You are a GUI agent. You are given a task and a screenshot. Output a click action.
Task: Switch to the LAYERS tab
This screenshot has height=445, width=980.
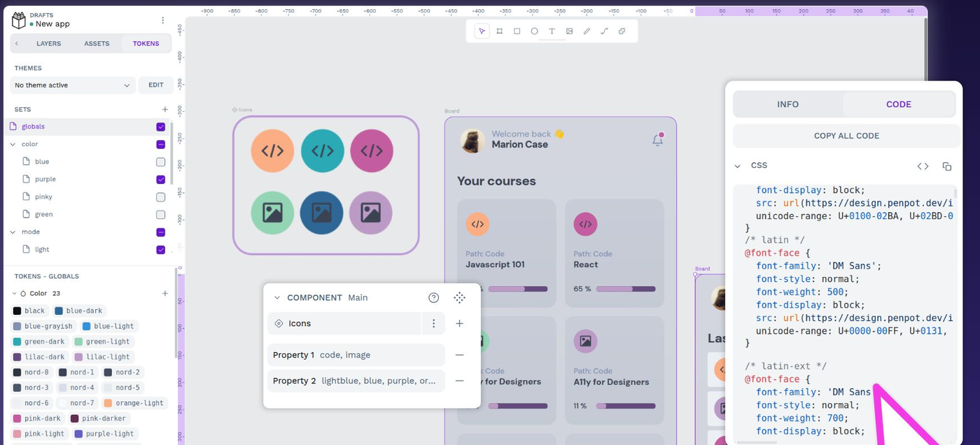click(49, 43)
